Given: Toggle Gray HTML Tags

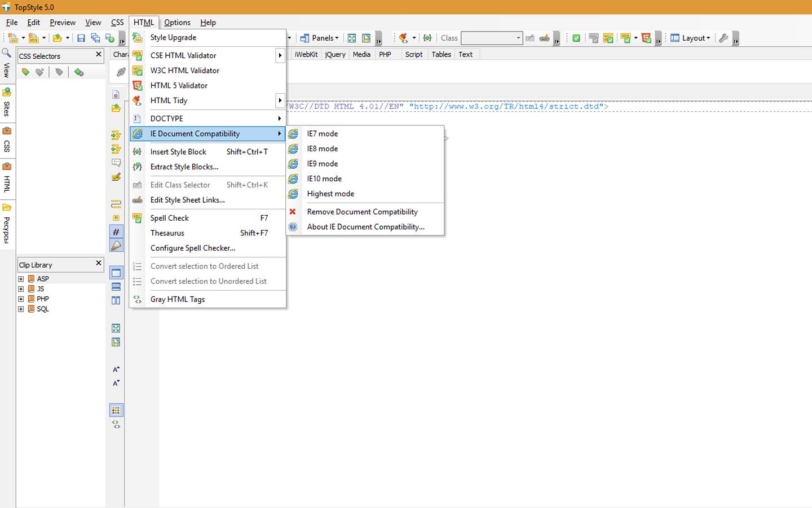Looking at the screenshot, I should (208, 299).
